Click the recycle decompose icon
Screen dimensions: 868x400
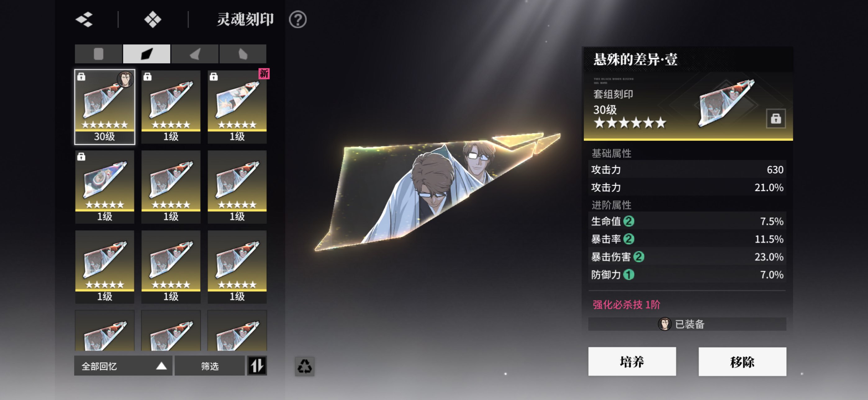pos(305,366)
